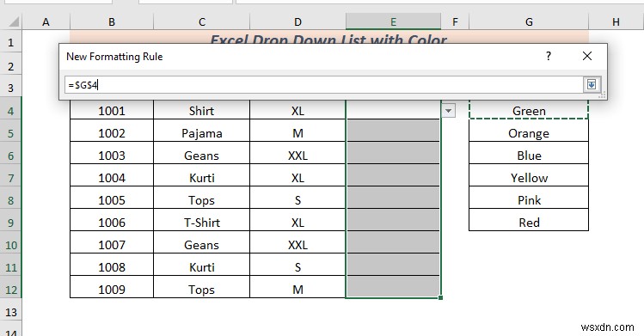Select column B header
644x336 pixels.
(112, 21)
